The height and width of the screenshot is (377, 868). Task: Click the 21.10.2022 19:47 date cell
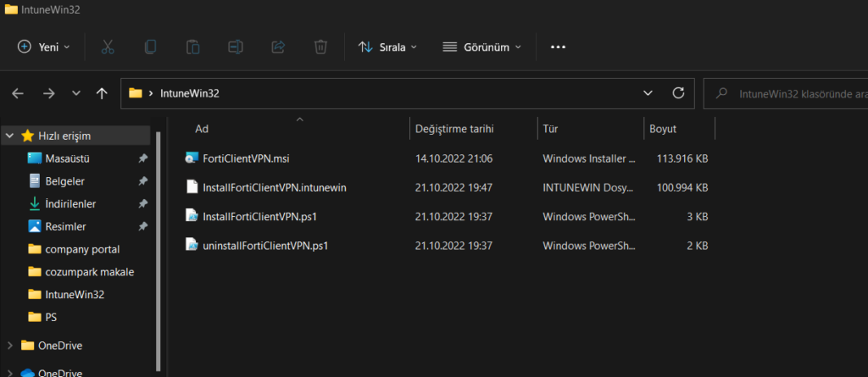[454, 187]
